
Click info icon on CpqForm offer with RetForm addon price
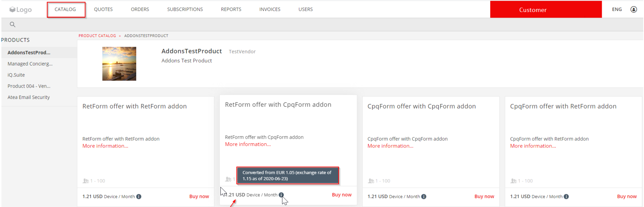566,196
